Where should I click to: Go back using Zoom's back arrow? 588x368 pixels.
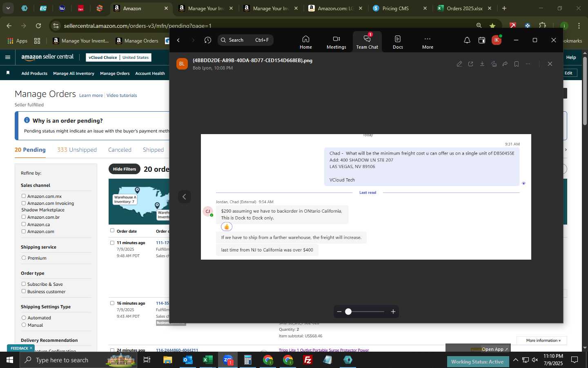click(x=178, y=40)
